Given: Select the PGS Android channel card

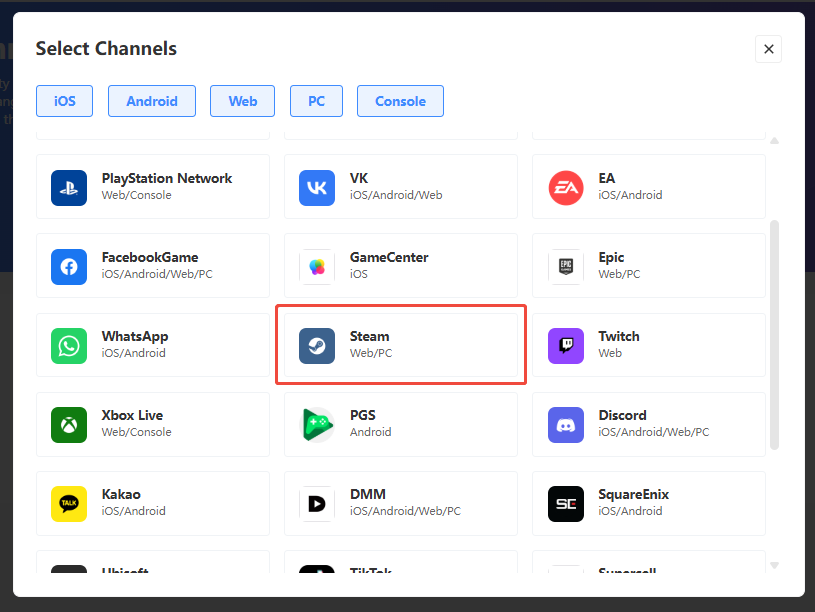Looking at the screenshot, I should pyautogui.click(x=400, y=424).
